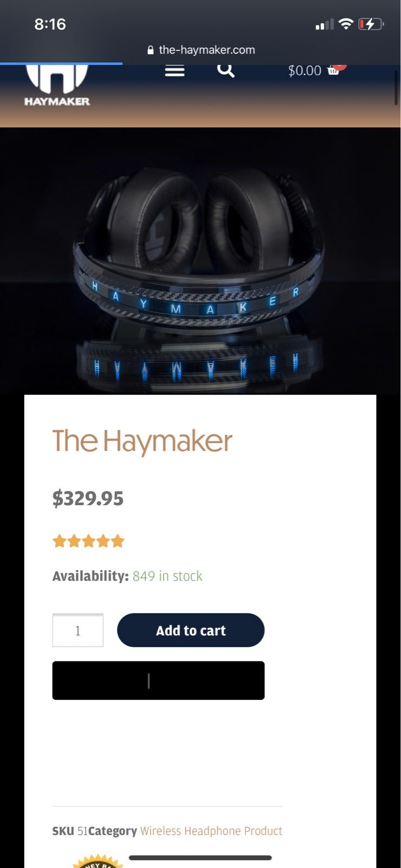Click the five-star rating

coord(88,541)
